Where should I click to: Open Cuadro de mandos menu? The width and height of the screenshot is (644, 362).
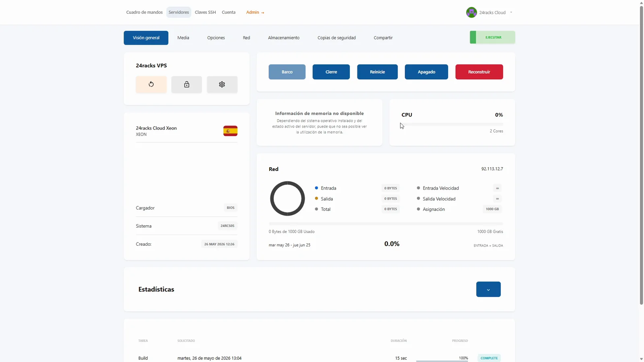coord(144,12)
